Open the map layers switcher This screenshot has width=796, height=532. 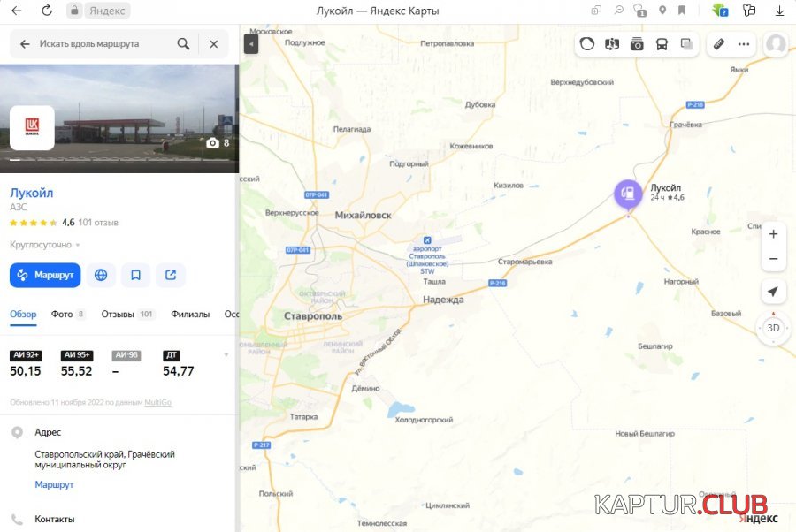tap(686, 44)
